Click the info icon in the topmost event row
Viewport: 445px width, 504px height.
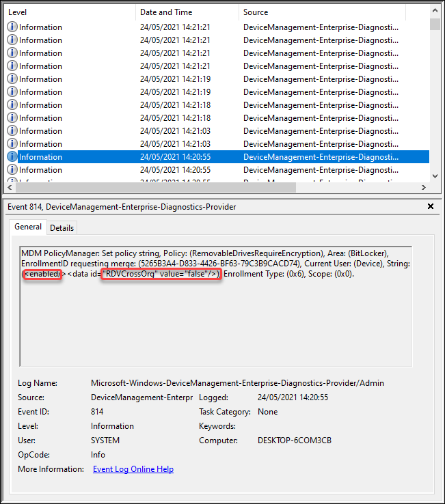coord(12,27)
